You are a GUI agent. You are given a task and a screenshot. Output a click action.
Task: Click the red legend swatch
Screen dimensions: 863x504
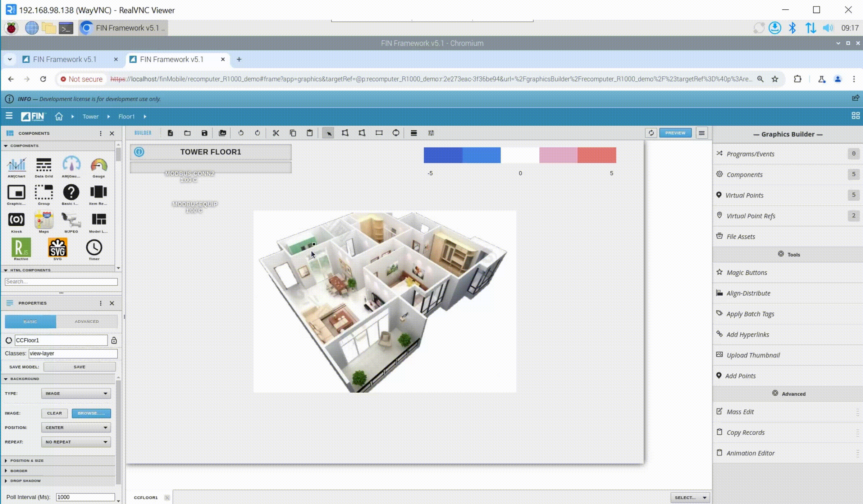click(x=597, y=155)
